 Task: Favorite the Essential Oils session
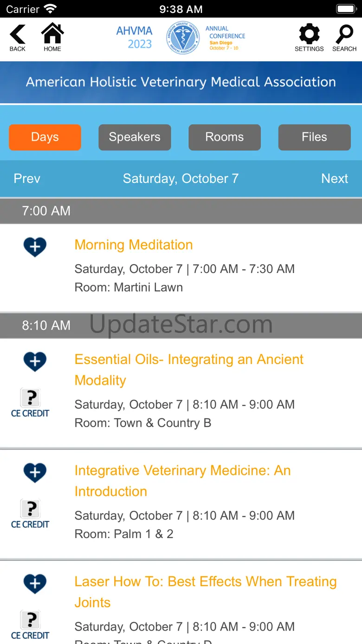(35, 361)
